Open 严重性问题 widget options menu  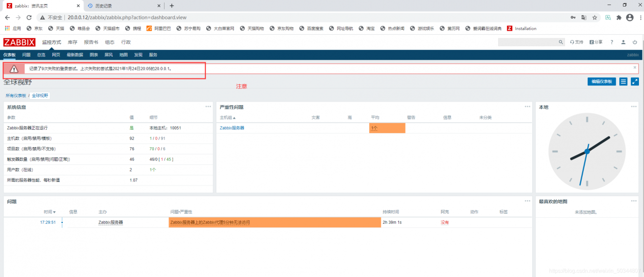pyautogui.click(x=527, y=107)
